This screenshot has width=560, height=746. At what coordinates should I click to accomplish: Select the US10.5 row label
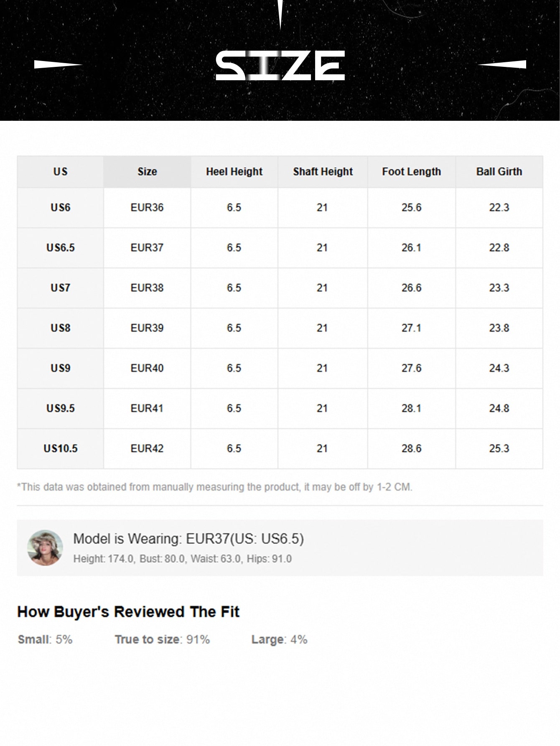click(x=60, y=448)
